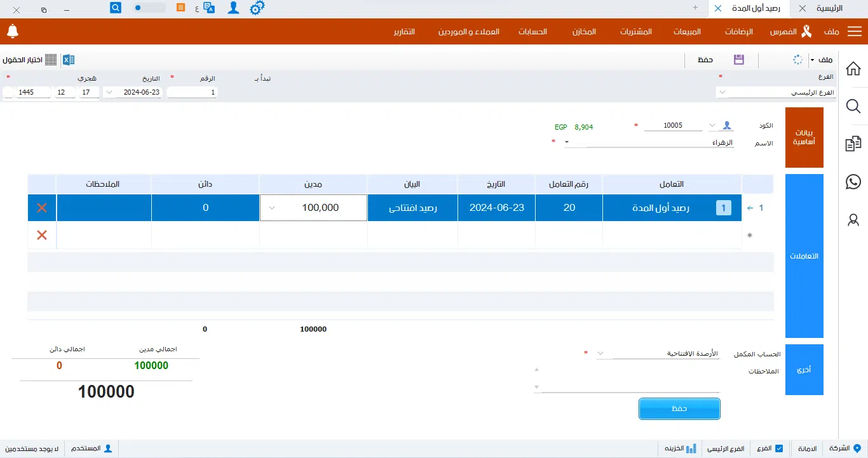Open العملاء و الموردين menu

coord(469,32)
